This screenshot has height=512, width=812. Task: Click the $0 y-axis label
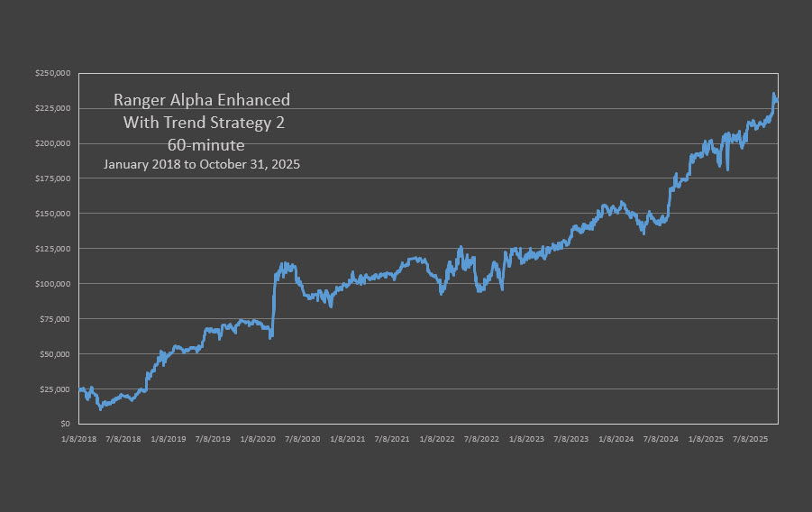click(x=65, y=424)
